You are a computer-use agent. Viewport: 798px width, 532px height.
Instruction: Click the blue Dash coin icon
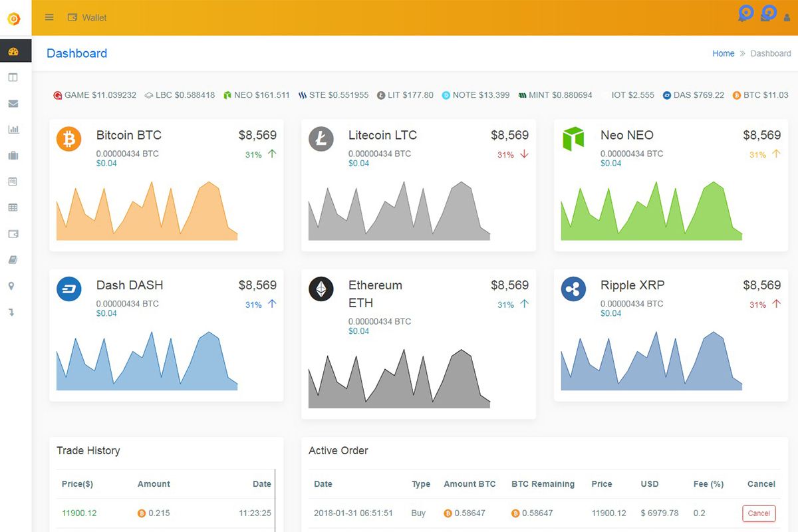68,289
